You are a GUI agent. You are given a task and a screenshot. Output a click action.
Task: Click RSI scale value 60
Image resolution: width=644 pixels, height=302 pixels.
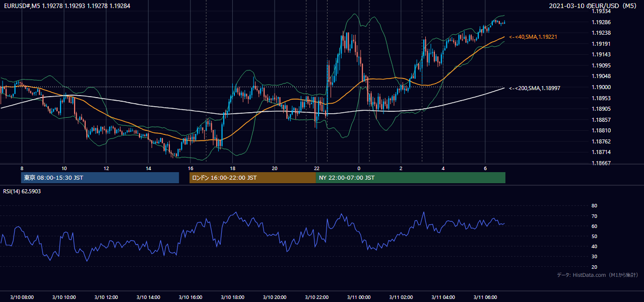[594, 226]
